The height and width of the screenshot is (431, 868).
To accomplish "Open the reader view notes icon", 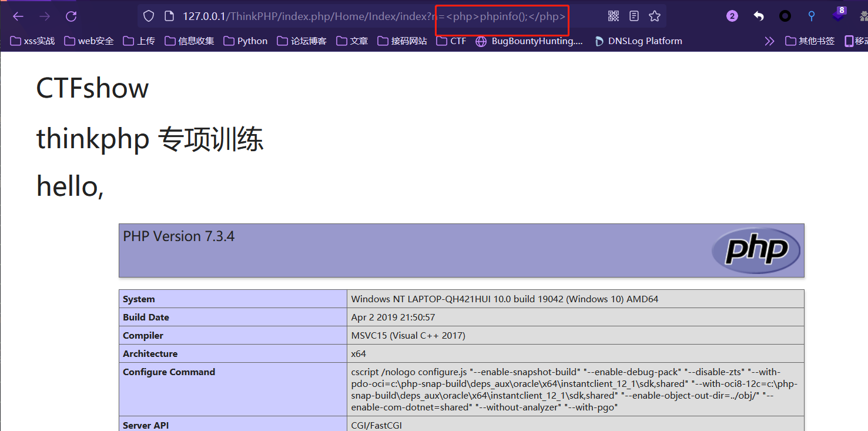I will [634, 16].
